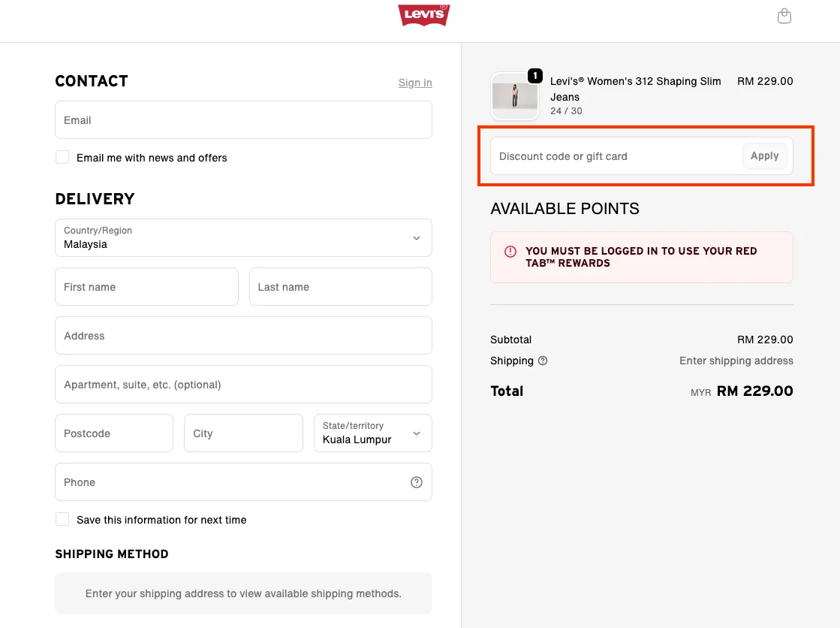
Task: Focus the Postcode field
Action: click(114, 433)
